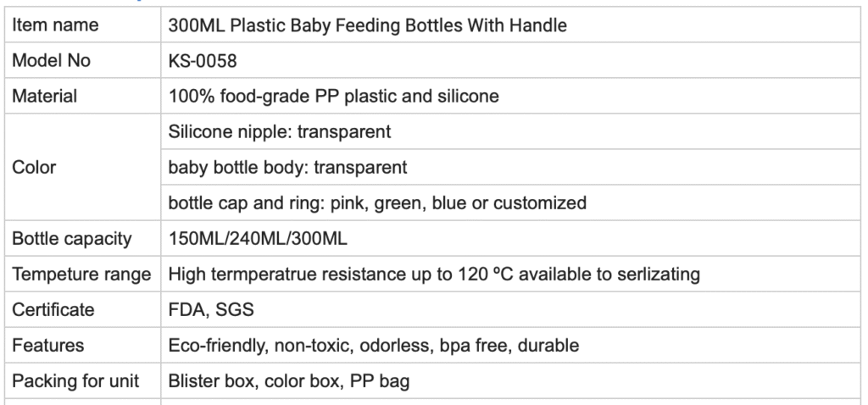This screenshot has height=405, width=868.
Task: Select the 120 ºC temperature resistance text
Action: [x=433, y=275]
